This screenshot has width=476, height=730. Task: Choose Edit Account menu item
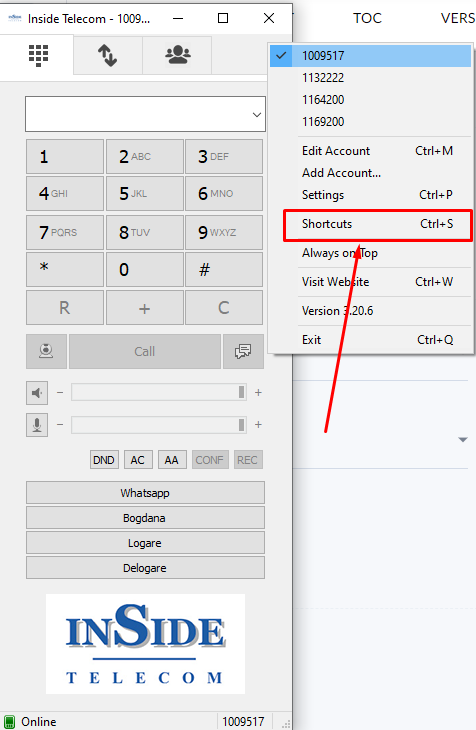coord(335,151)
